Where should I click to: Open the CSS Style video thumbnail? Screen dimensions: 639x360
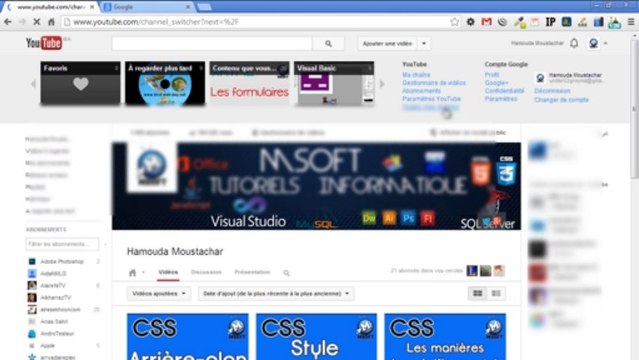[x=316, y=337]
